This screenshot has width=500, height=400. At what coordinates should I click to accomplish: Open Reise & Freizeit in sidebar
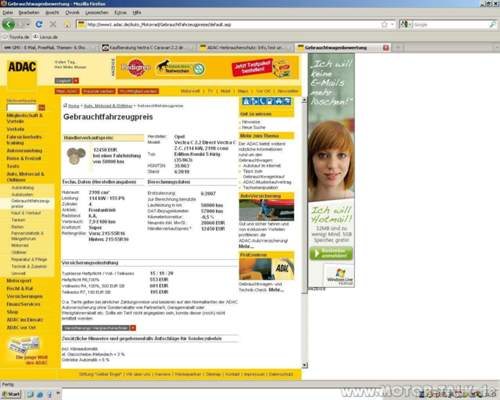(x=24, y=158)
